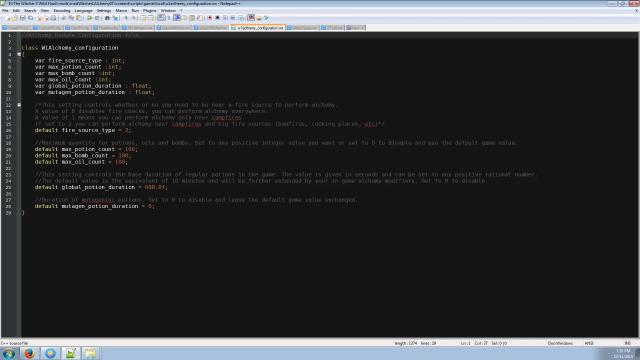The height and width of the screenshot is (360, 640).
Task: Click the Stop Recording macro black icon
Action: click(x=218, y=18)
